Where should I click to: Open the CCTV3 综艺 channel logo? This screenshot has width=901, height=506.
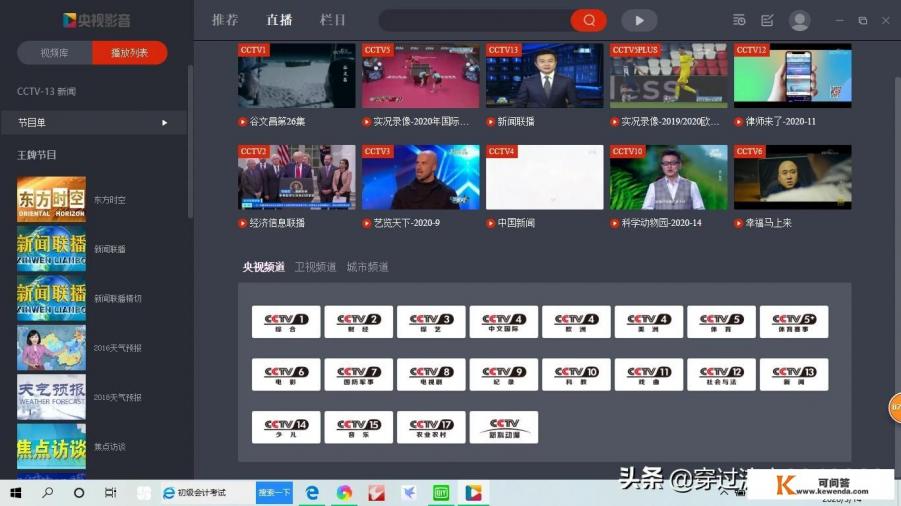431,322
